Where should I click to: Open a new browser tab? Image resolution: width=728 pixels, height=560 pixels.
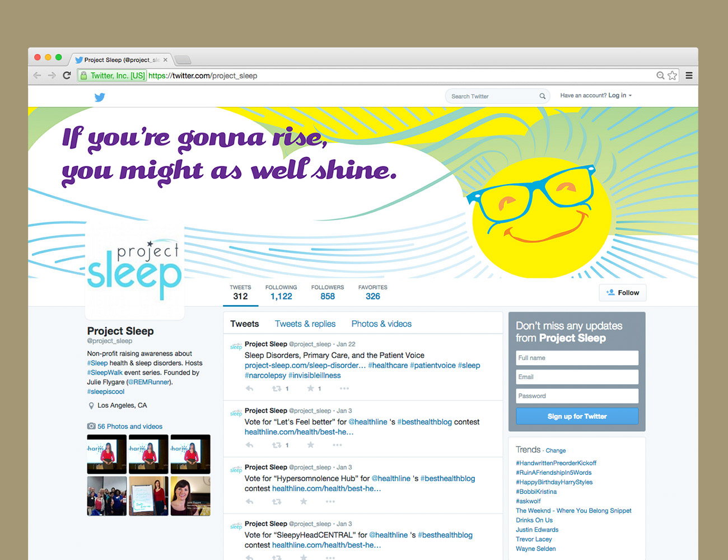click(183, 60)
